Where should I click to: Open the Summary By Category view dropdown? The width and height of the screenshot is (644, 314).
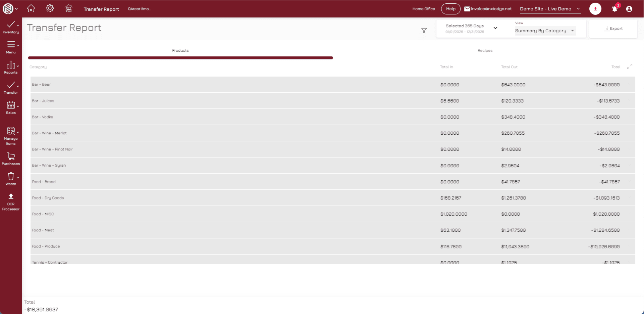[x=545, y=31]
